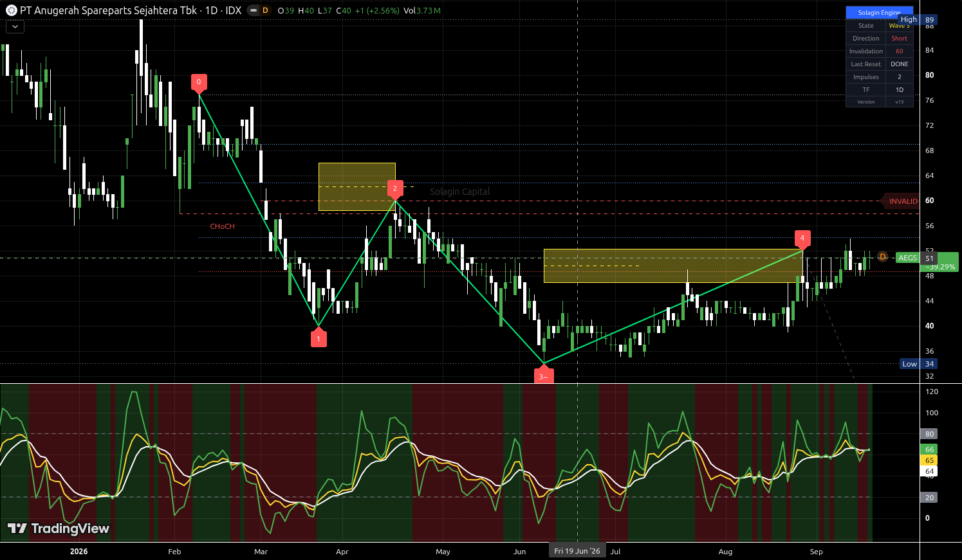Viewport: 962px width, 560px height.
Task: Click the Aug label on the time axis
Action: [x=725, y=552]
